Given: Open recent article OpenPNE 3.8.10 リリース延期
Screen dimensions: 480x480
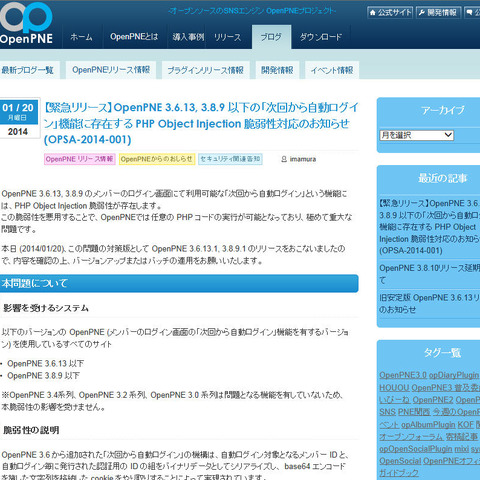Looking at the screenshot, I should tap(429, 274).
